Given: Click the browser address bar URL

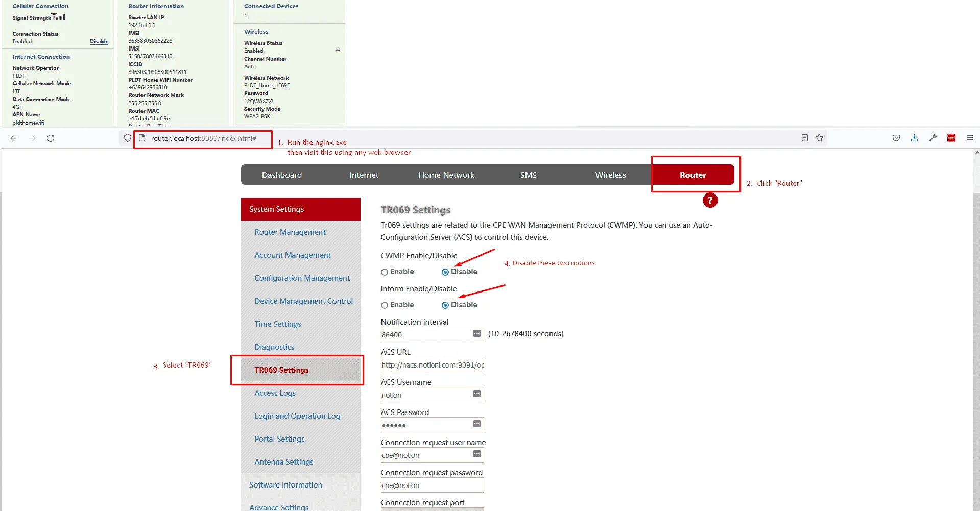Looking at the screenshot, I should [204, 138].
